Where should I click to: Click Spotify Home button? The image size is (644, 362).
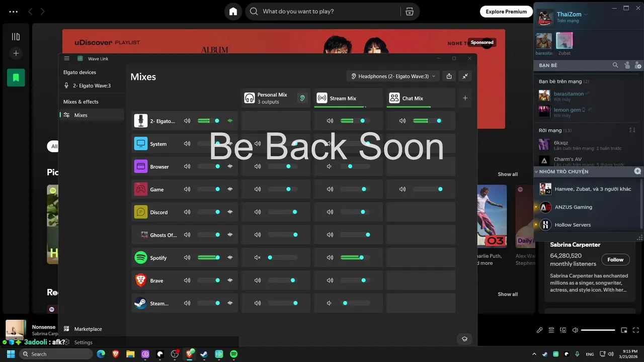pyautogui.click(x=233, y=12)
